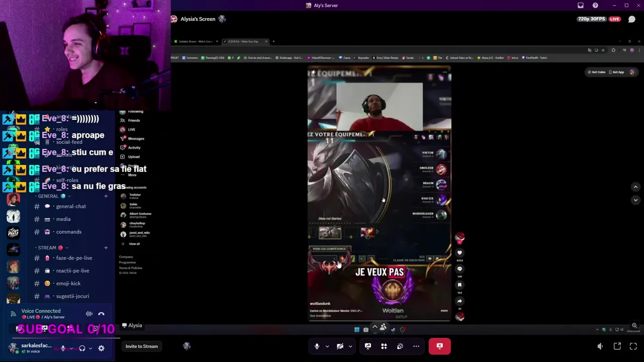Open TikTok Friends in shared screen

[x=130, y=121]
